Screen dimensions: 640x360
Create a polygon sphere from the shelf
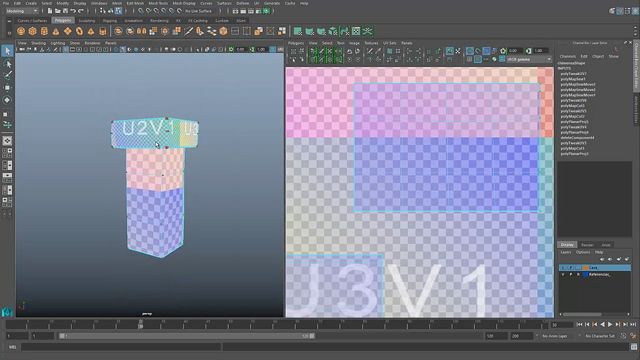coord(21,31)
